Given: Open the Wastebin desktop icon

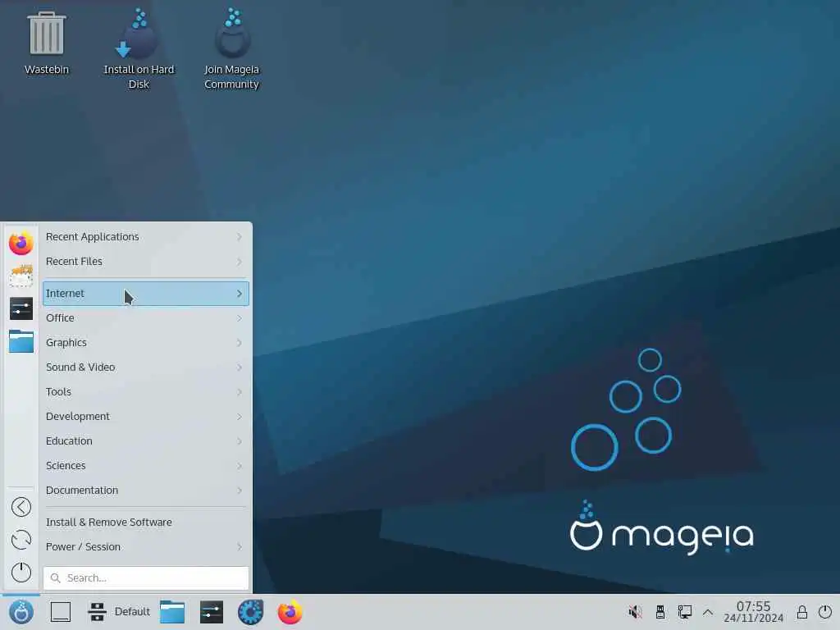Looking at the screenshot, I should [47, 44].
